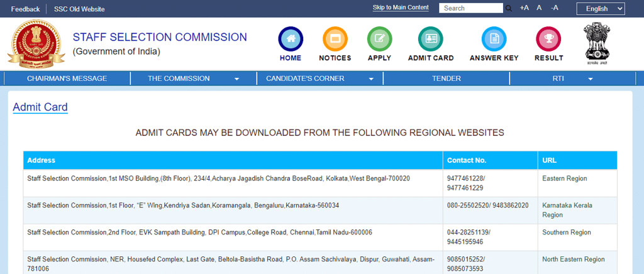Click contact number 044-28251139/ 9445195946
Screen dimensions: 644x274
tap(469, 237)
